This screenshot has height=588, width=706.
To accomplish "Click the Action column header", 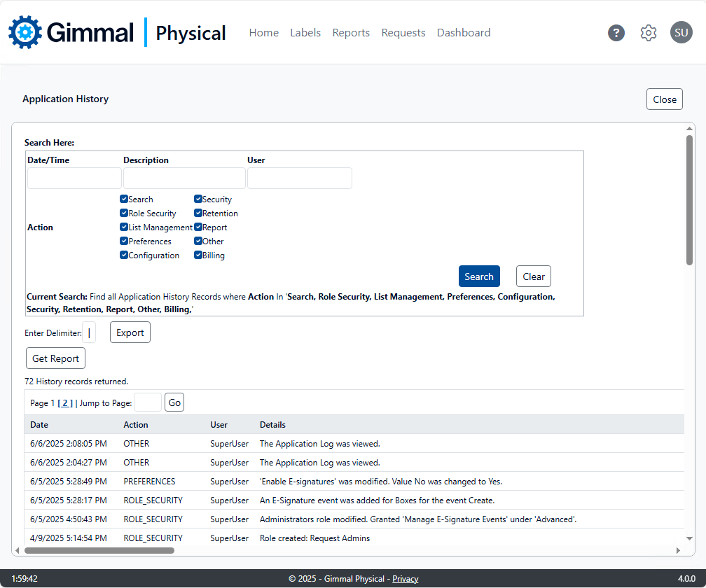I will [x=136, y=425].
